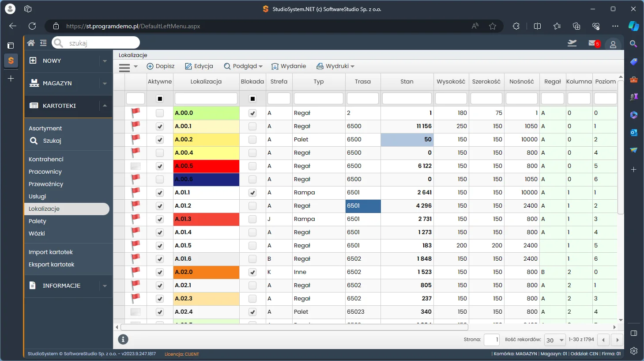644x361 pixels.
Task: Uncheck the Blokada checkbox for A.00.0
Action: coord(252,113)
